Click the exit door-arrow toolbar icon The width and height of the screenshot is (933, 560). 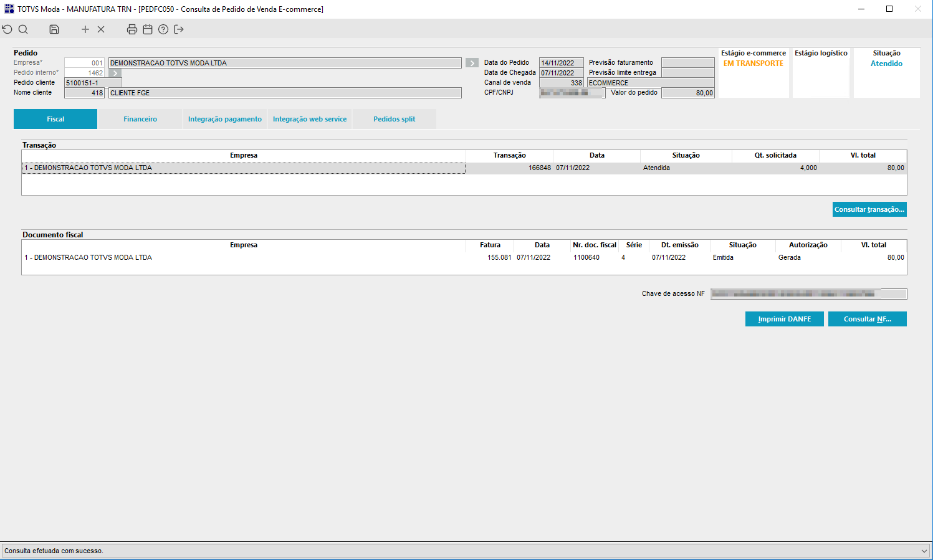coord(179,29)
